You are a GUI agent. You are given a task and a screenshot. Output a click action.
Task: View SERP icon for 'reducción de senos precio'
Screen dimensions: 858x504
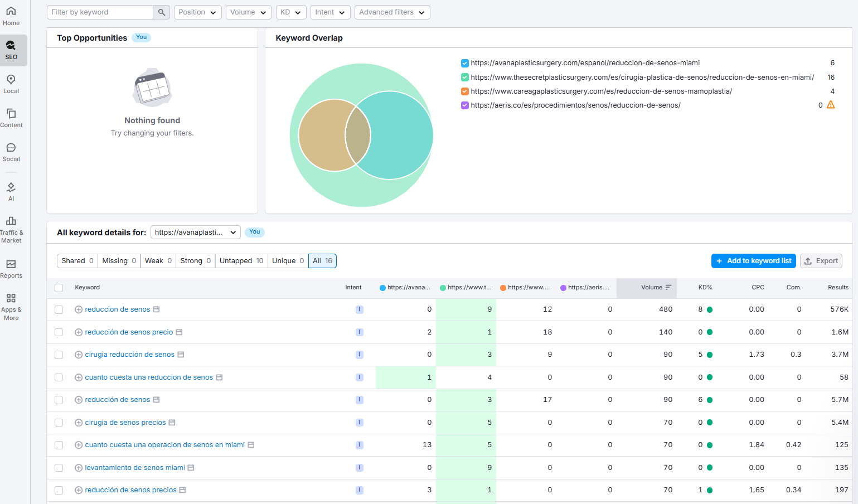point(179,332)
